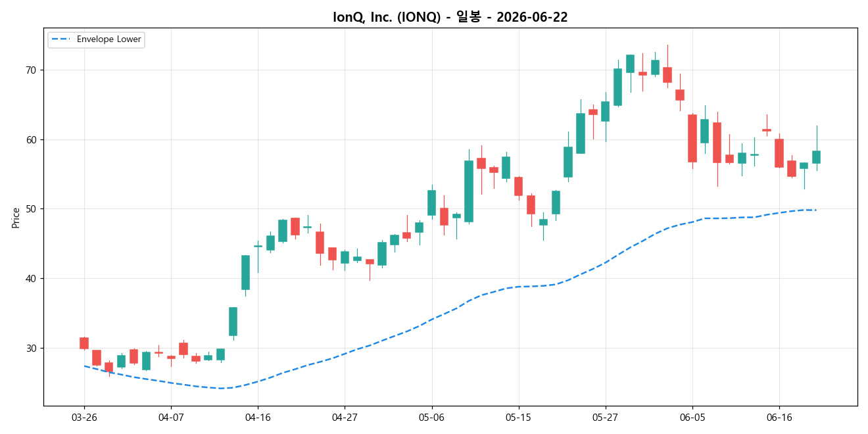Click the last green candle on the right

click(816, 157)
